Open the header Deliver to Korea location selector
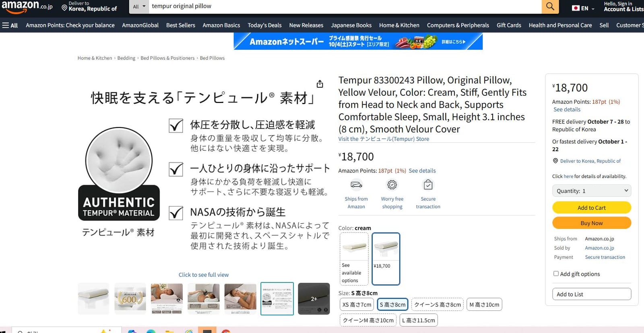This screenshot has width=644, height=333. point(89,6)
